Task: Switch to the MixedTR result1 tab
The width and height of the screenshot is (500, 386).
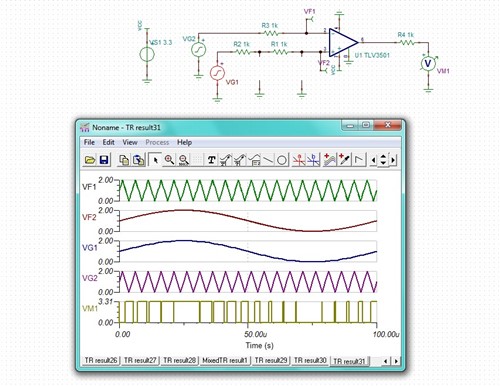Action: (x=225, y=360)
